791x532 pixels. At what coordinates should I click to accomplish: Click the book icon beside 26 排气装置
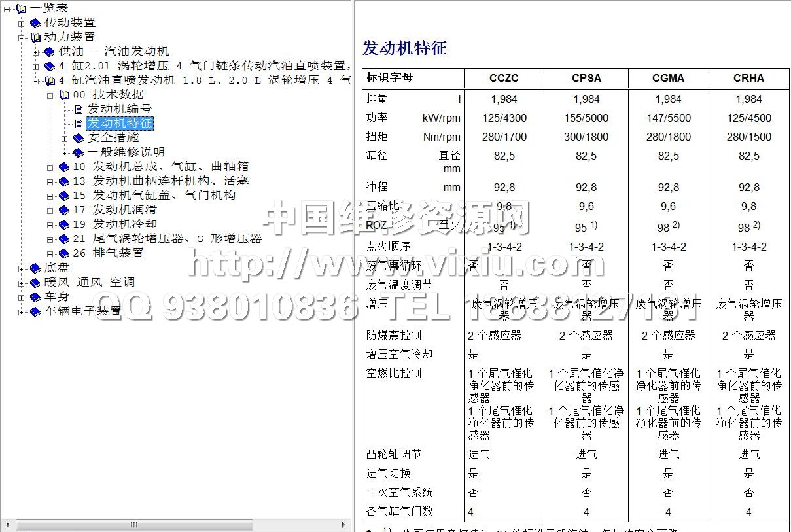pos(64,253)
